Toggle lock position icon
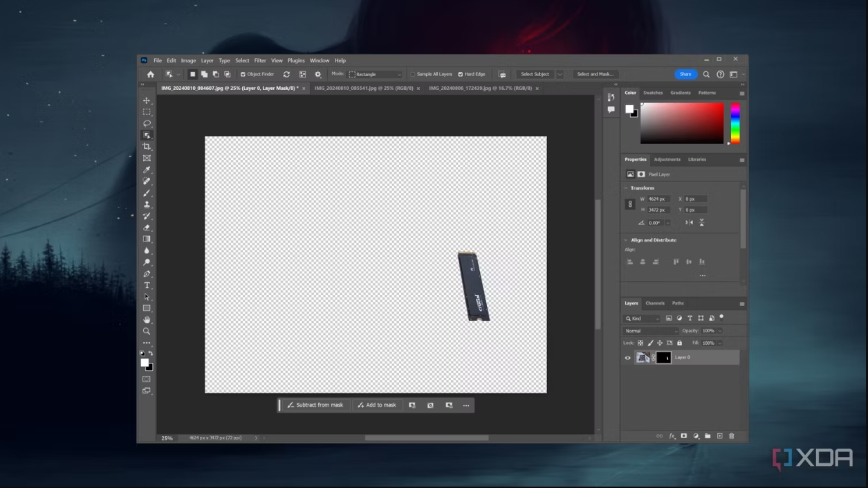The width and height of the screenshot is (868, 488). point(660,343)
